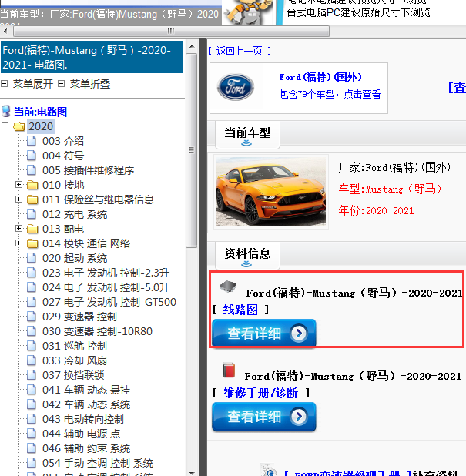Select the 资料信息 tab
Screen dimensions: 466x476
point(247,255)
